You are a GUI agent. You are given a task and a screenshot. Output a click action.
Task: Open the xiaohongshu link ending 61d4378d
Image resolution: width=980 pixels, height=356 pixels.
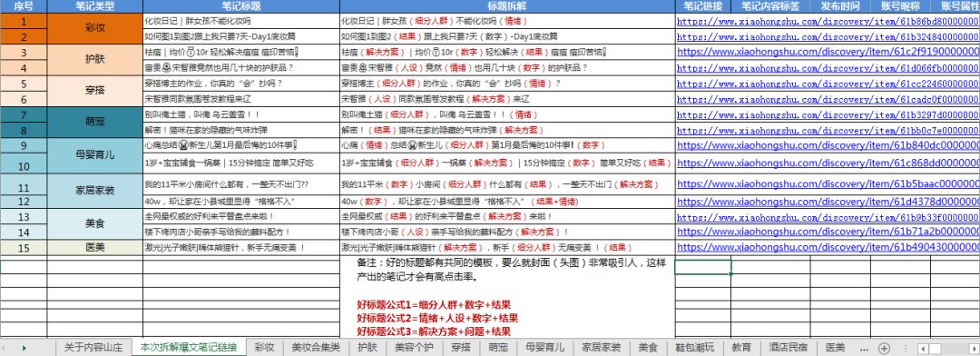tap(828, 203)
